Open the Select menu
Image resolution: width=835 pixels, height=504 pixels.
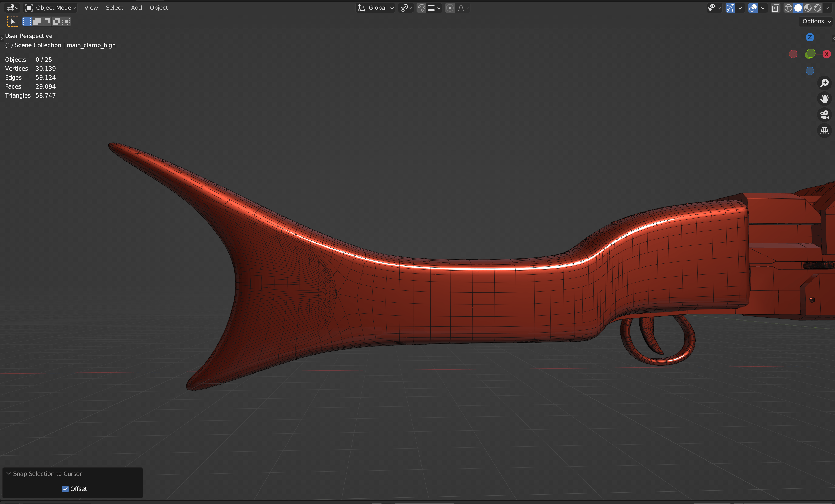(x=114, y=8)
